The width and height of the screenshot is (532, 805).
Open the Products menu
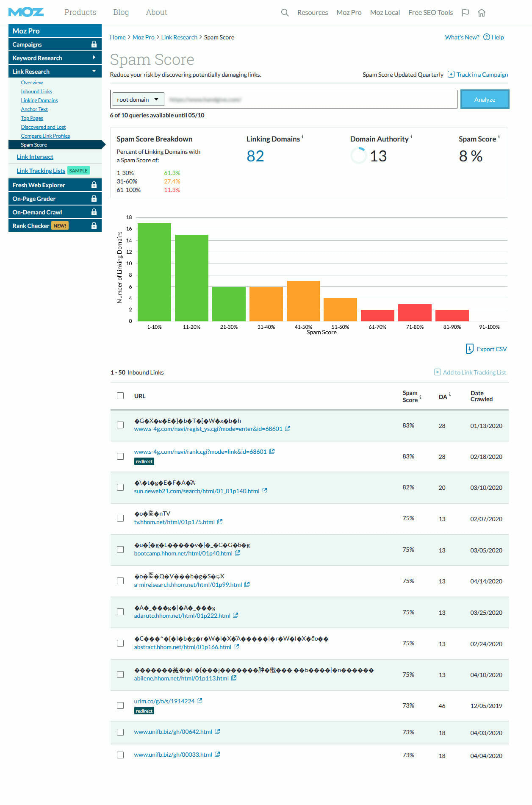coord(80,12)
